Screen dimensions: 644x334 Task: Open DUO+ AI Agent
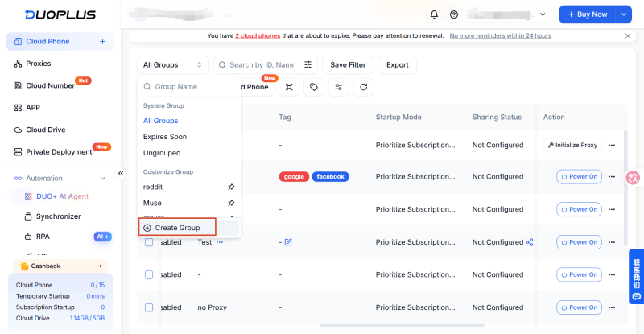pyautogui.click(x=62, y=196)
